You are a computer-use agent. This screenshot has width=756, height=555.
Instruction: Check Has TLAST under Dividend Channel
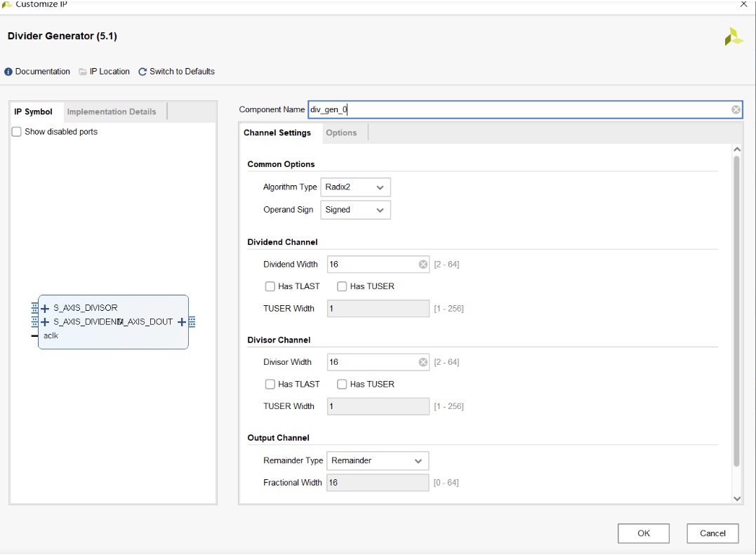tap(270, 286)
